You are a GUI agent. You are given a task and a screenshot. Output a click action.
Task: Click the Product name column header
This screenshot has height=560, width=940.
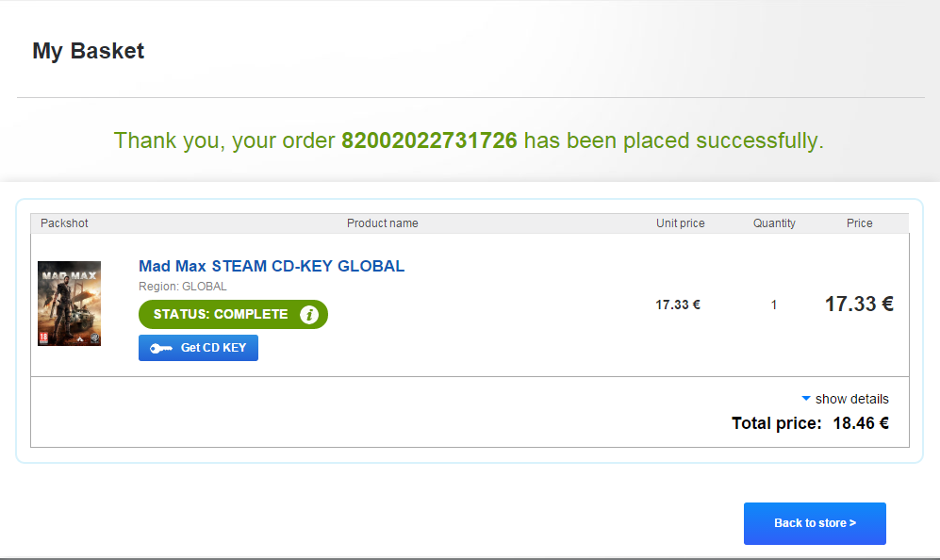click(383, 223)
